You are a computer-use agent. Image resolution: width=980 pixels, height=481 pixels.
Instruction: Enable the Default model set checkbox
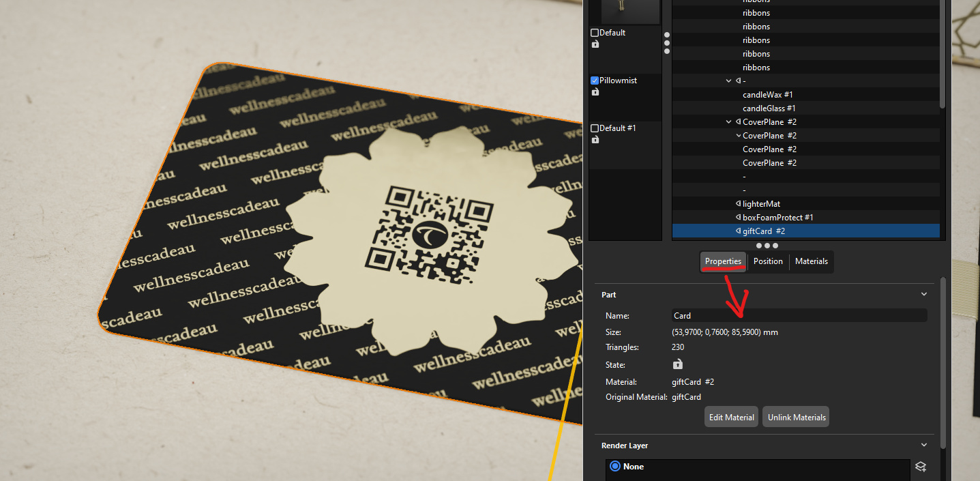click(595, 33)
